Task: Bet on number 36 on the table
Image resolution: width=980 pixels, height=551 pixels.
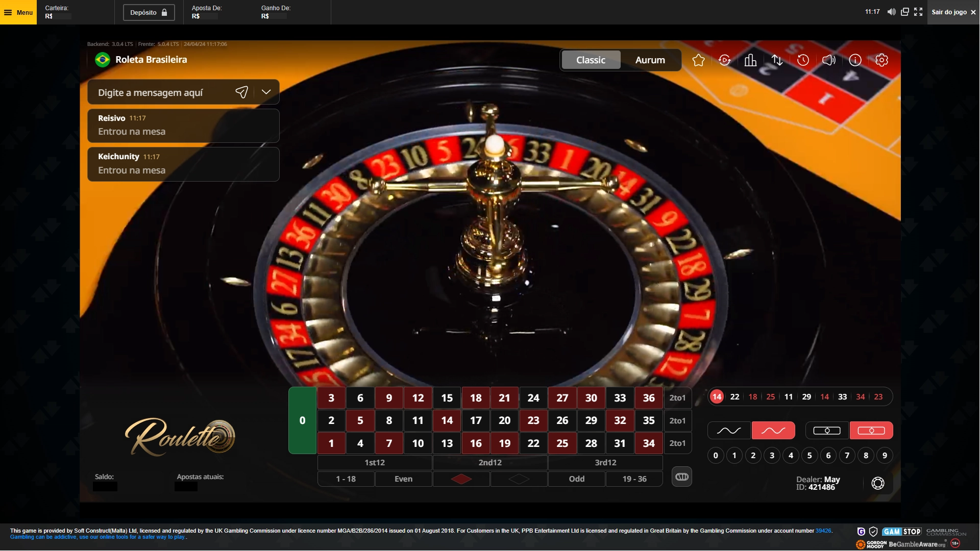Action: pyautogui.click(x=649, y=398)
